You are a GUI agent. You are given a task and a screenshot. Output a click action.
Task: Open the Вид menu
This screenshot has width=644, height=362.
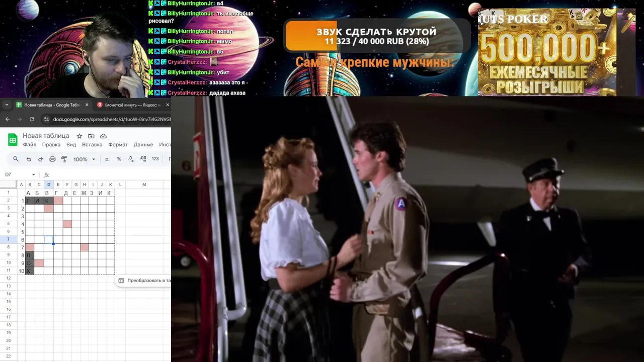pos(71,145)
